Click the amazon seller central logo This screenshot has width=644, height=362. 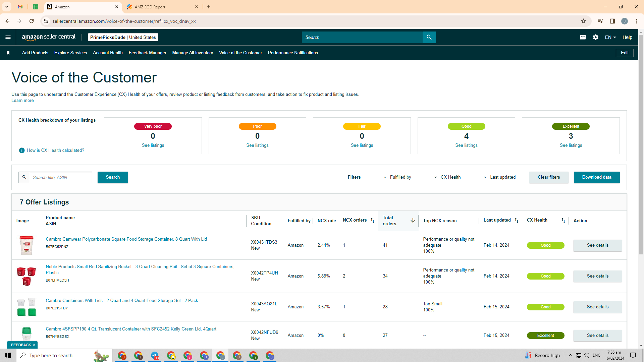coord(49,37)
